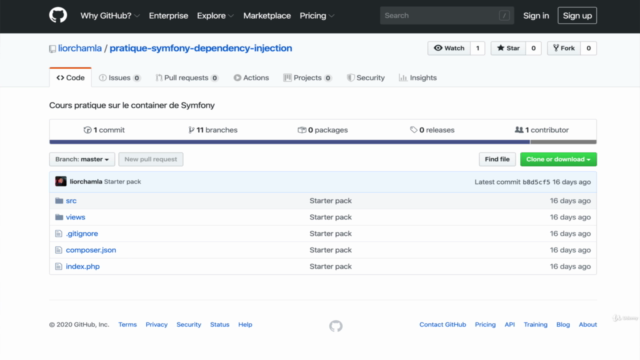Click the views folder icon
This screenshot has height=360, width=640.
tap(59, 217)
